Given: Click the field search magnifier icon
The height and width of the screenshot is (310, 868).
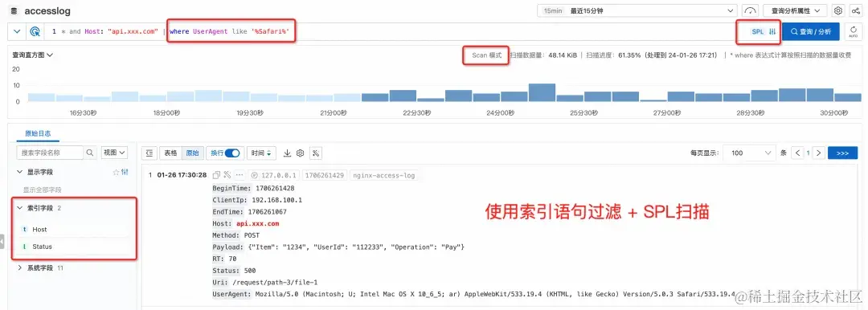Looking at the screenshot, I should coord(90,153).
